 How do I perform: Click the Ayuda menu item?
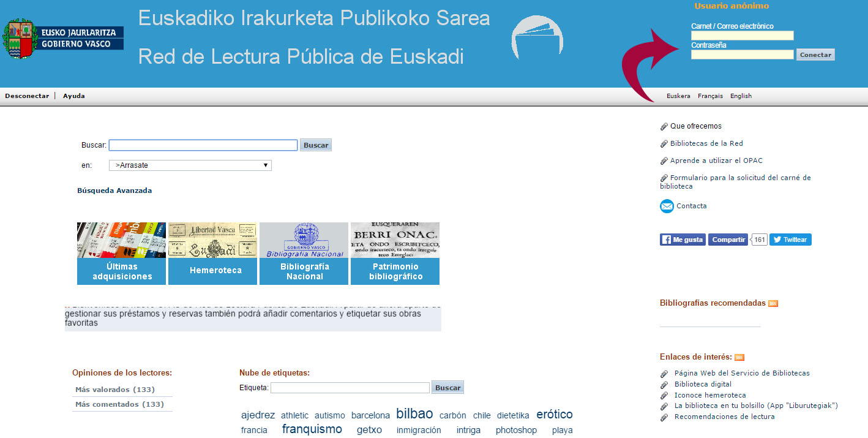pyautogui.click(x=74, y=96)
